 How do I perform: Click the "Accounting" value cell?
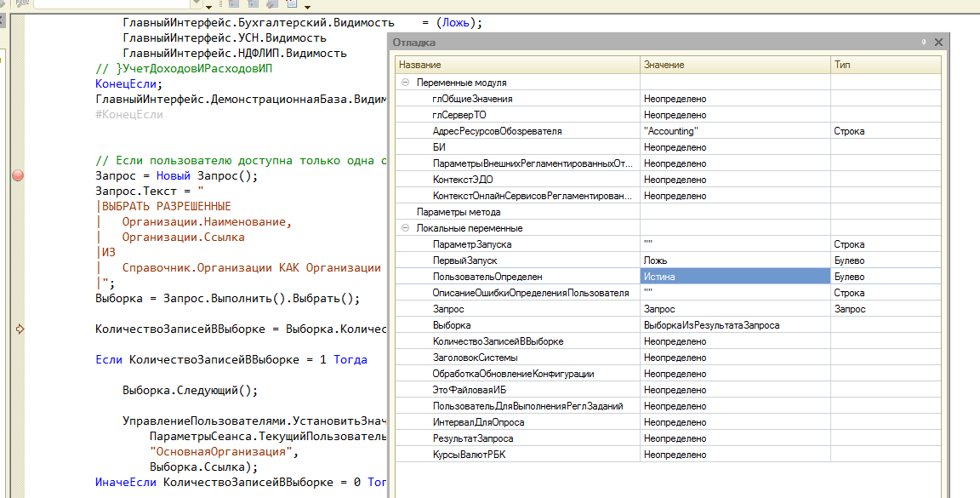point(671,131)
